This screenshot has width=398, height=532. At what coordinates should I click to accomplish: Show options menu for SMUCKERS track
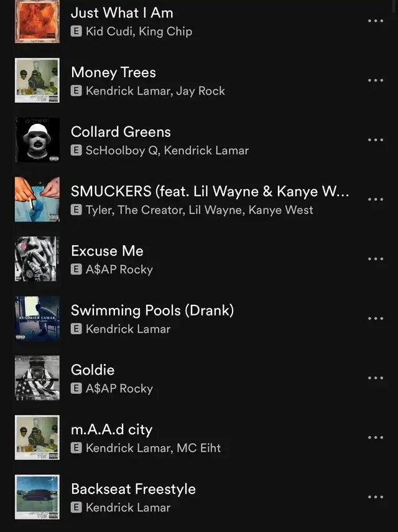[x=375, y=199]
